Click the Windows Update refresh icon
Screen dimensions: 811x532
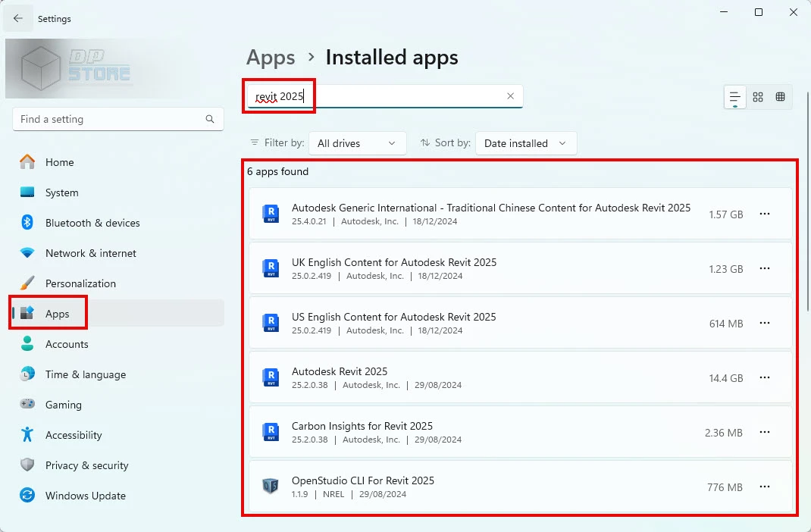click(27, 496)
